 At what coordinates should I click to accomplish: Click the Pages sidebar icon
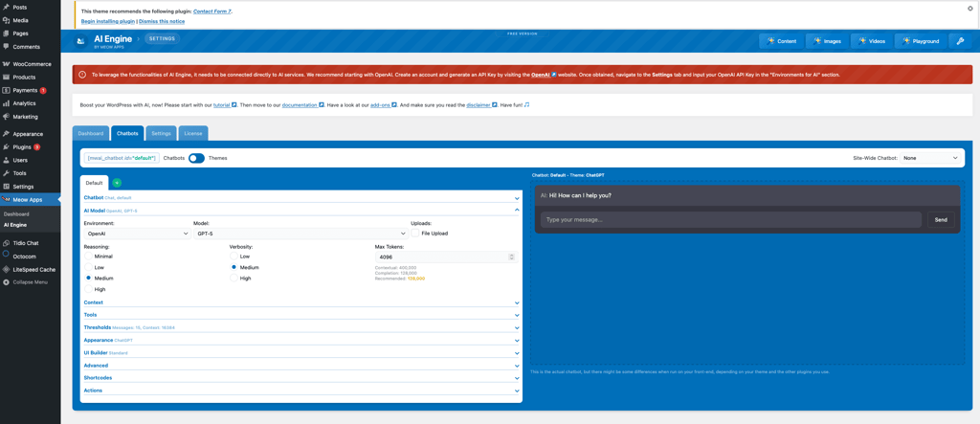[x=6, y=33]
